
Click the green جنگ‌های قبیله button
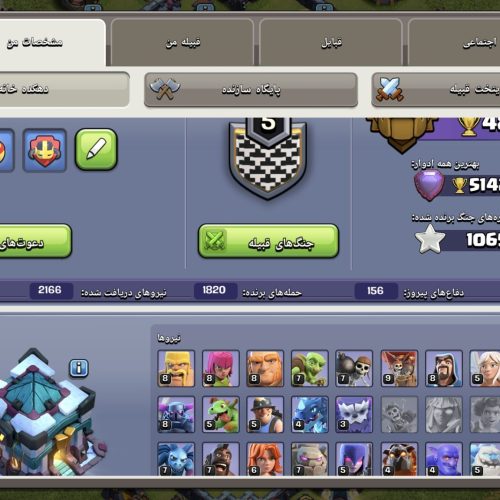click(x=268, y=241)
